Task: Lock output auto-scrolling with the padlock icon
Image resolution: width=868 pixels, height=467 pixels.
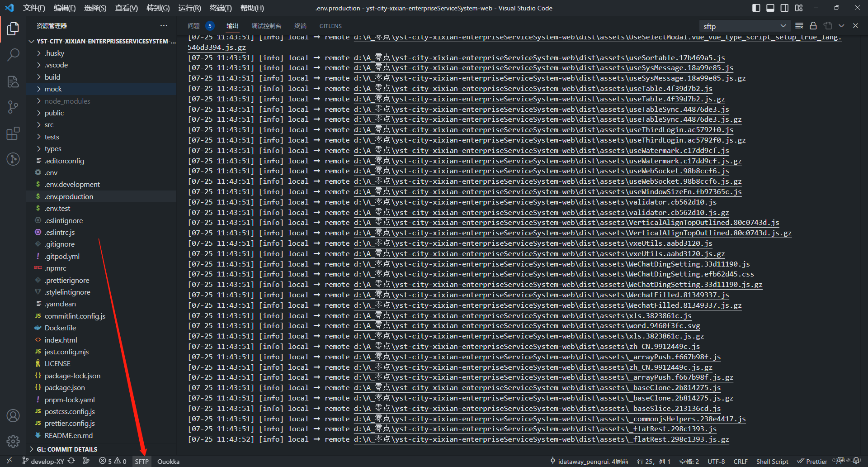Action: pos(813,26)
